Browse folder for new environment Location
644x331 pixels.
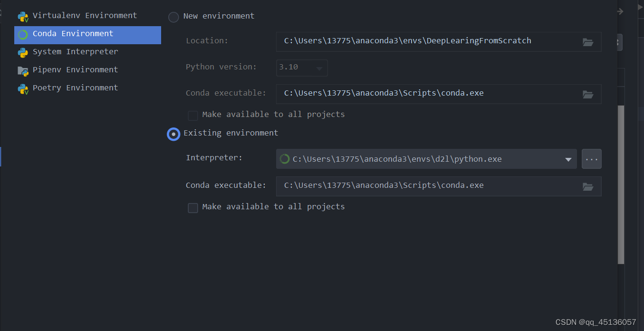[588, 42]
